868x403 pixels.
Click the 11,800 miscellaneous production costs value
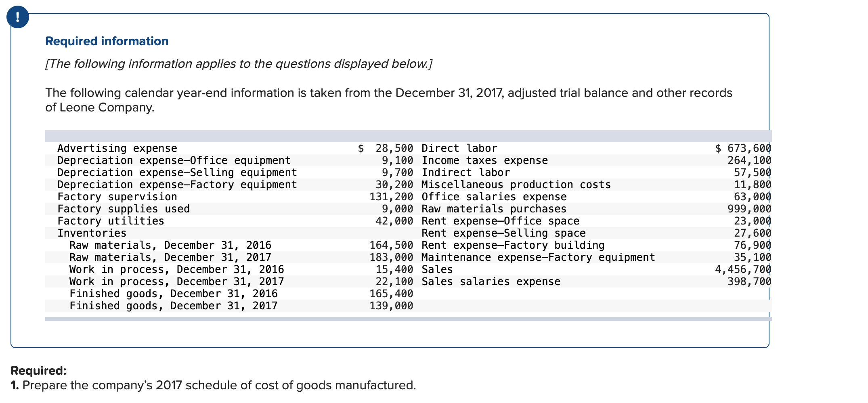753,185
